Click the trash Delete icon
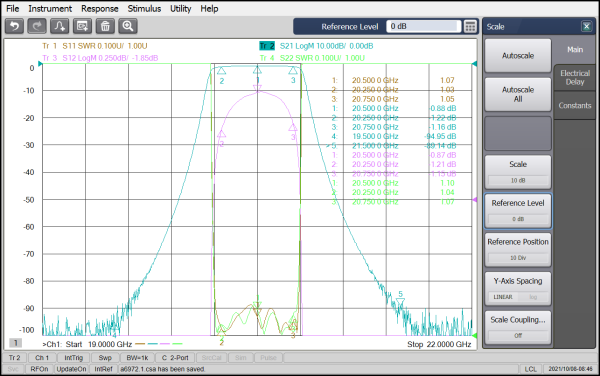600x376 pixels. click(x=105, y=26)
